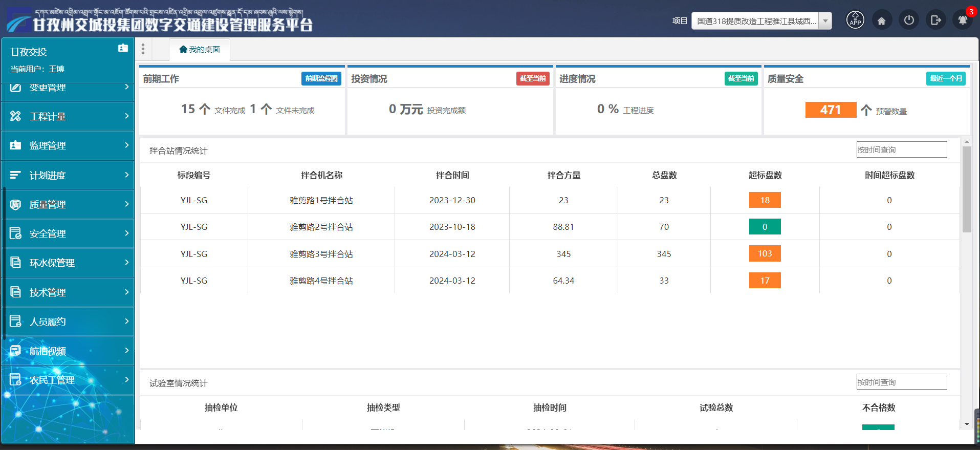
Task: Click red 截至当前 button in 投资情况
Action: pyautogui.click(x=533, y=78)
